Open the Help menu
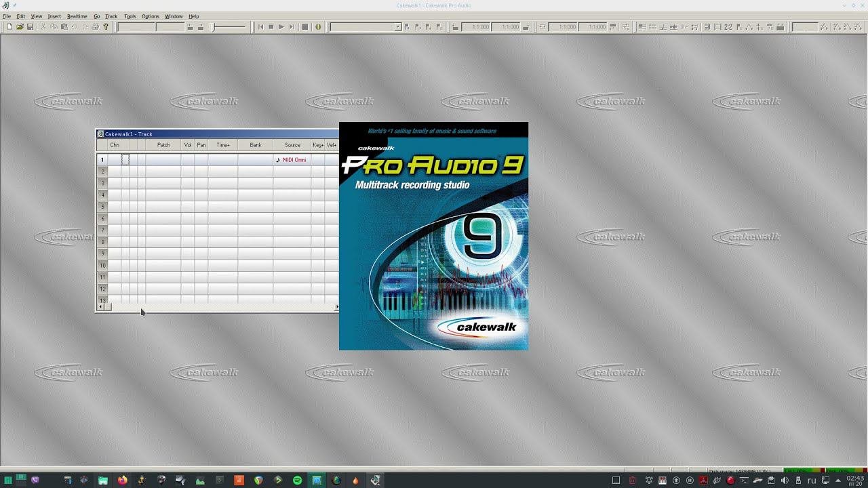The image size is (868, 488). (x=194, y=16)
